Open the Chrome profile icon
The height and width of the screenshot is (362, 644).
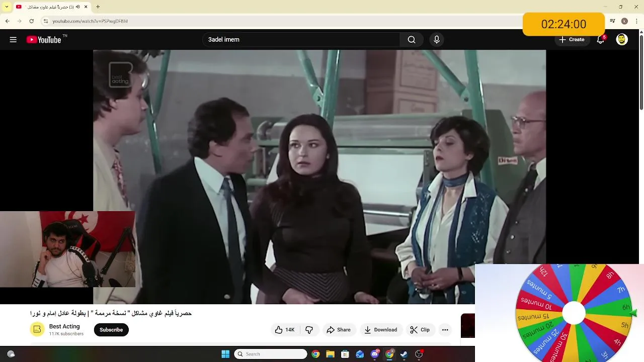pyautogui.click(x=624, y=21)
